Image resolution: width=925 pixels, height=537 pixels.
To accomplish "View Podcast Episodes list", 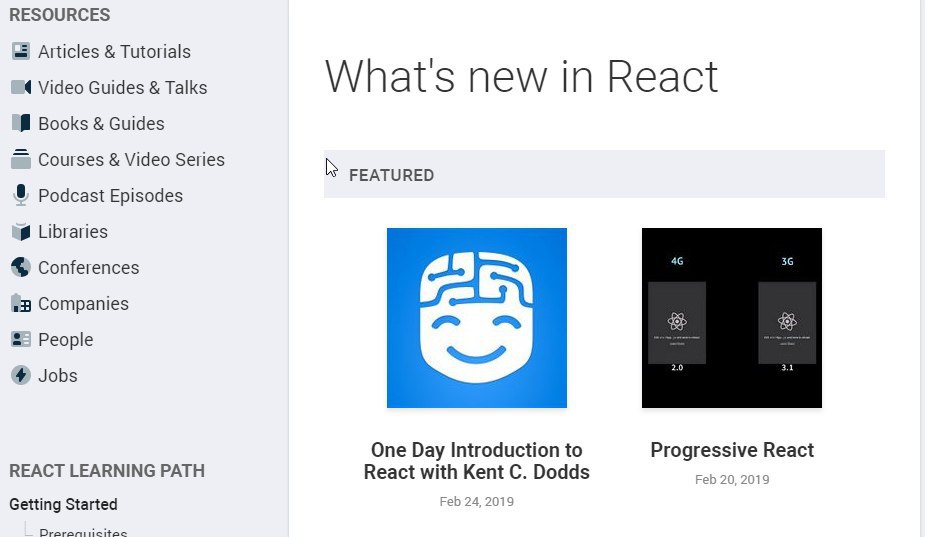I will pyautogui.click(x=111, y=195).
